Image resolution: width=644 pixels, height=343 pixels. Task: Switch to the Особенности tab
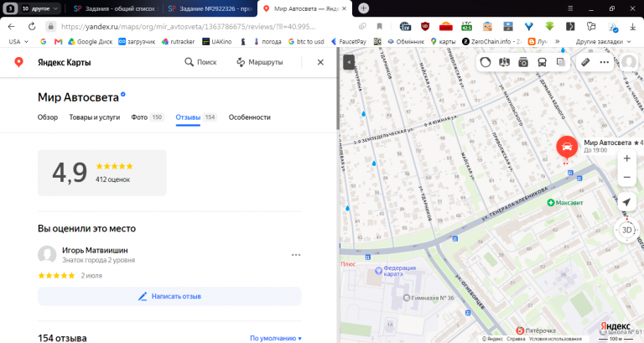tap(249, 117)
